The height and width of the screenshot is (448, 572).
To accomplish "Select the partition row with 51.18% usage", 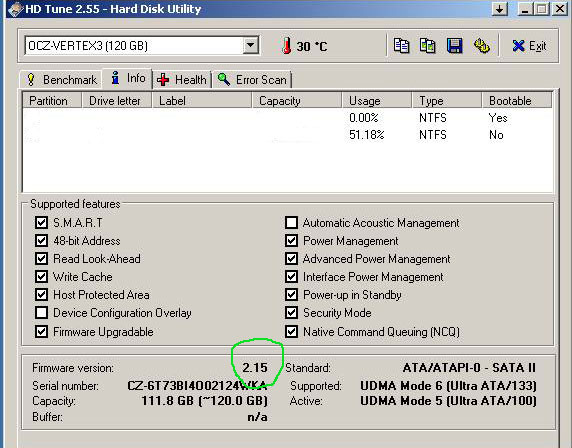I will point(287,135).
